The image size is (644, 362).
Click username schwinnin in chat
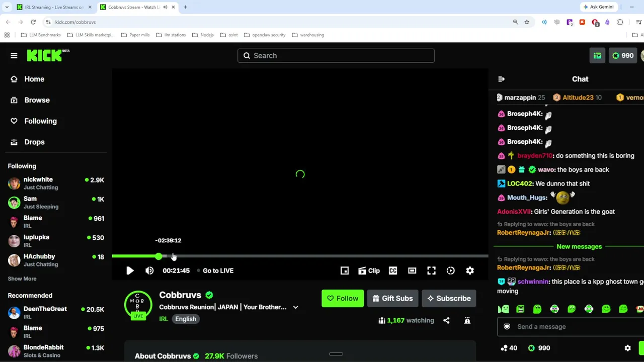pos(533,282)
